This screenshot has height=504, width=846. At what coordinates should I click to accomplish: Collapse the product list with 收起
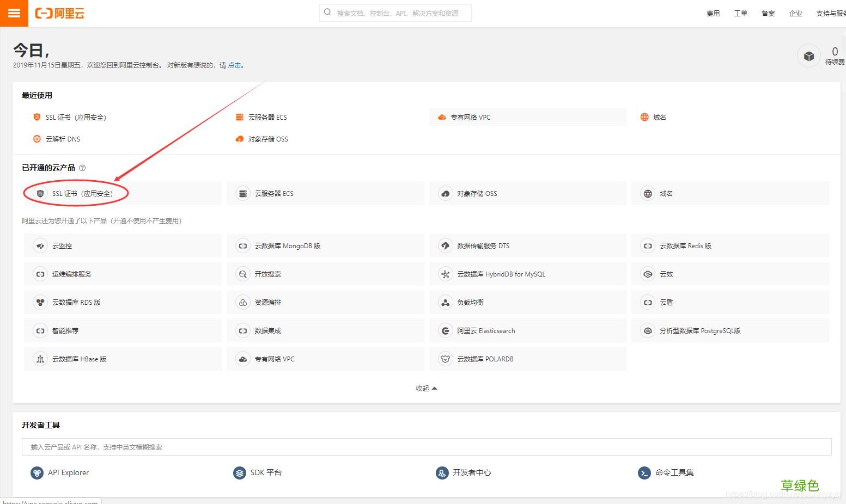(x=426, y=388)
